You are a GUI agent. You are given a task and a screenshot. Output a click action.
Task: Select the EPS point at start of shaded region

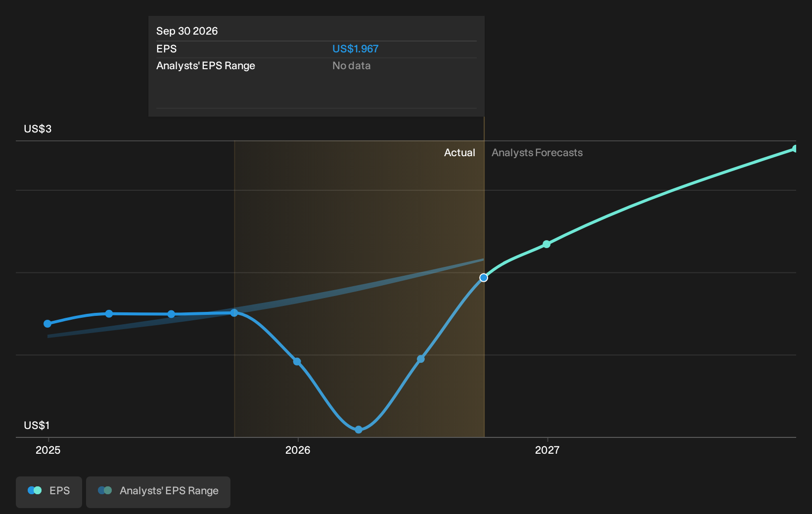[x=234, y=313]
